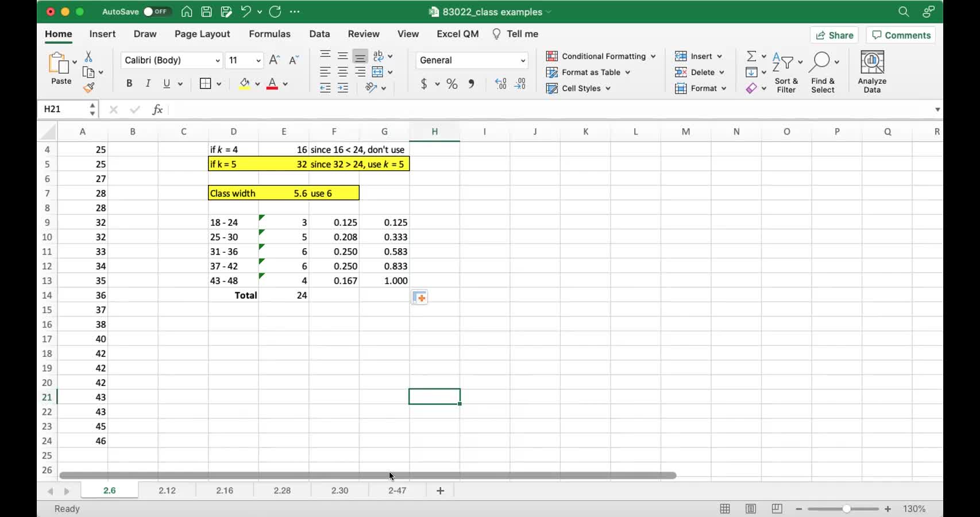Apply the red font color
Viewport: 980px width, 517px height.
click(272, 84)
